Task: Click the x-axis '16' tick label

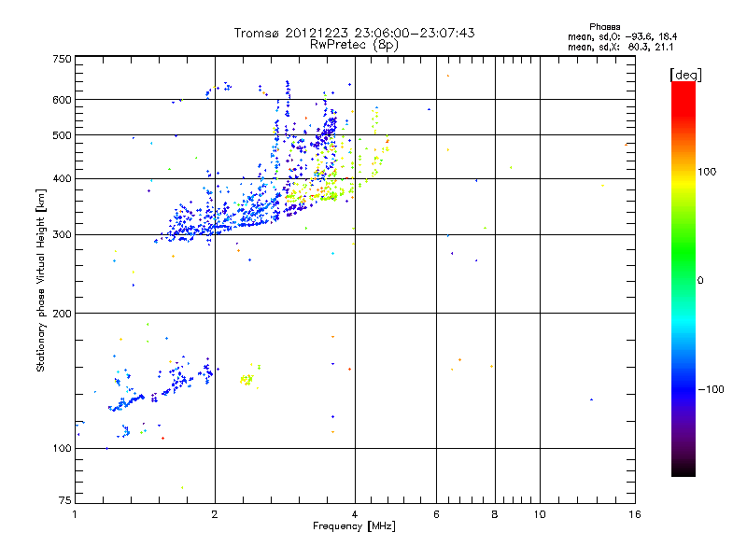Action: coord(635,515)
